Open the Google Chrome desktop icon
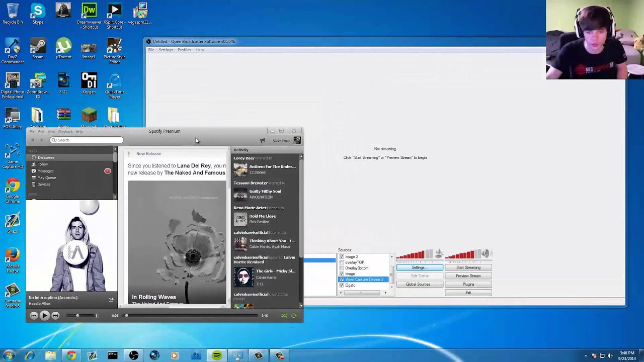Image resolution: width=644 pixels, height=362 pixels. click(13, 192)
